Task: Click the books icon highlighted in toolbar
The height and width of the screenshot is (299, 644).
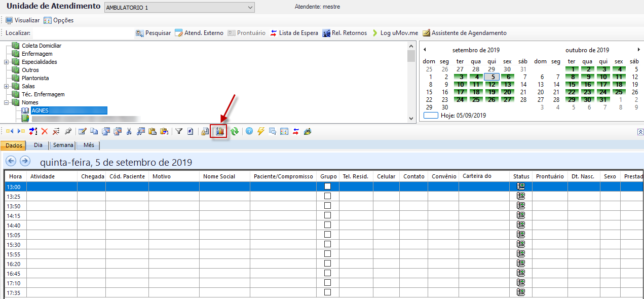Action: point(219,131)
